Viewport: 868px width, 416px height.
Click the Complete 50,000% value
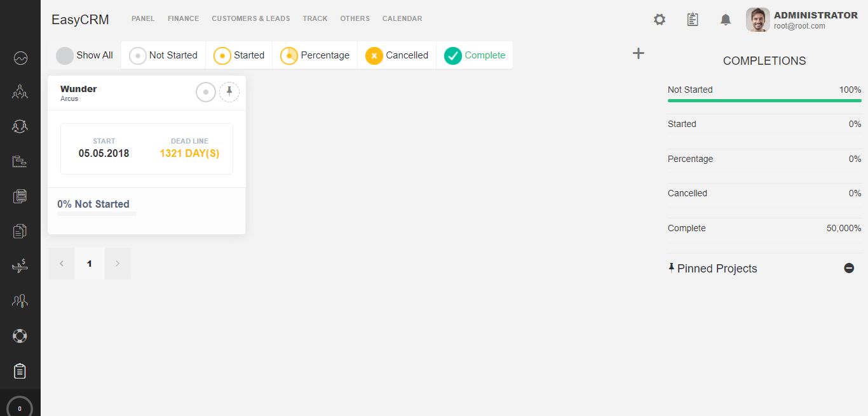coord(844,228)
